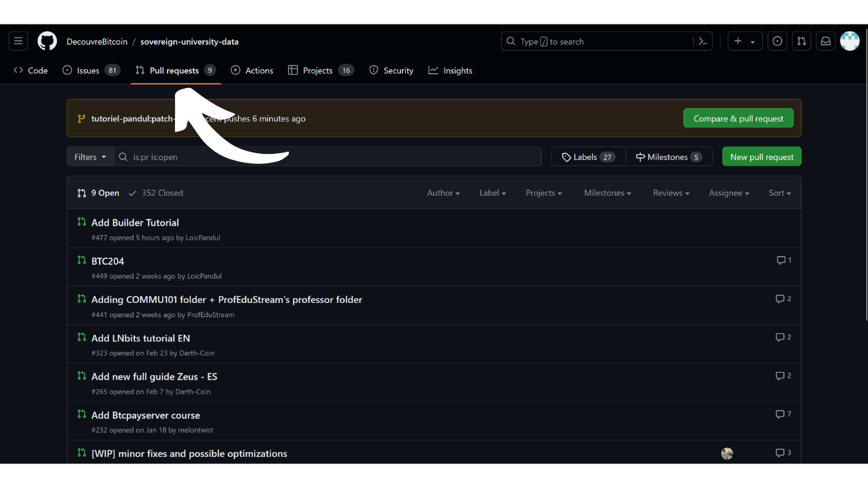Expand the Milestones filter dropdown
The width and height of the screenshot is (868, 488).
(608, 193)
